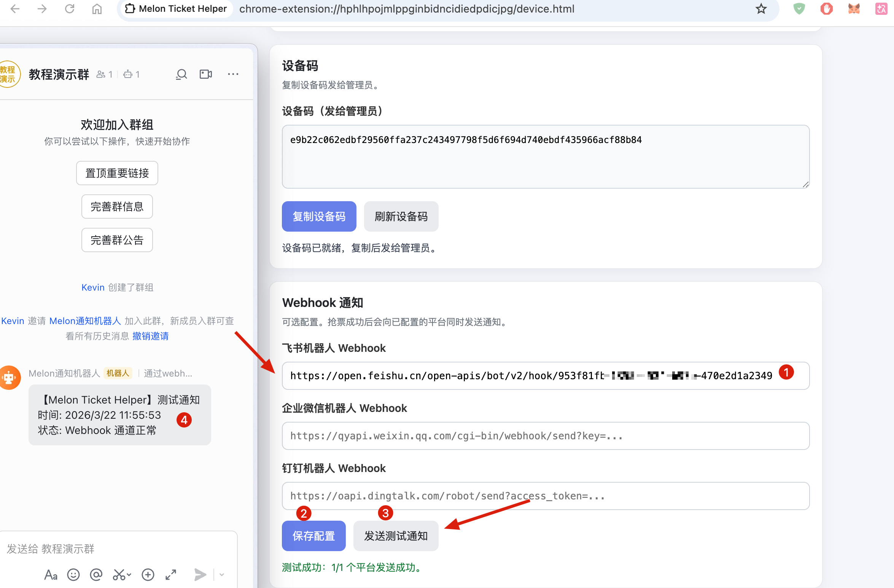Focus the 飞书机器人 Webhook URL field
894x588 pixels.
pyautogui.click(x=546, y=376)
